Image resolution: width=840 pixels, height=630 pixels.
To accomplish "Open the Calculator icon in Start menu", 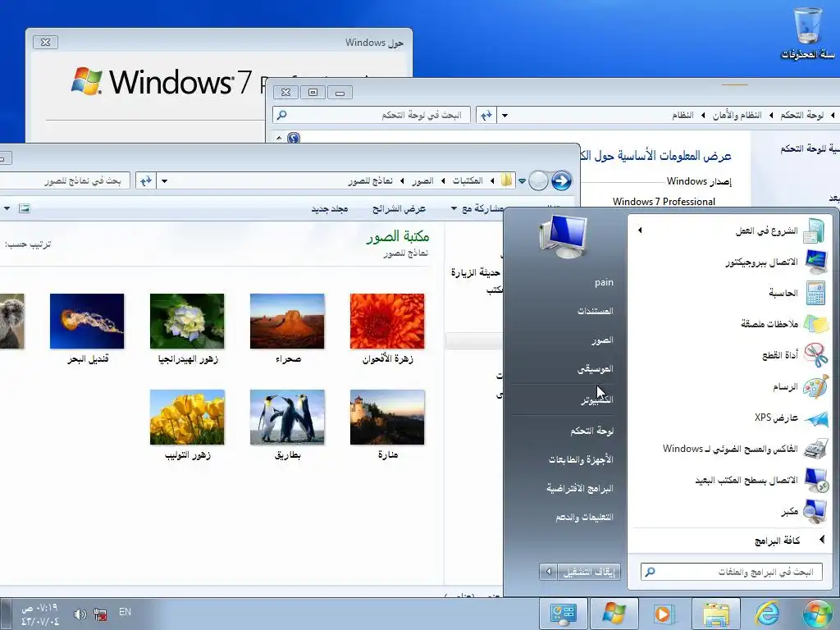I will coord(816,293).
